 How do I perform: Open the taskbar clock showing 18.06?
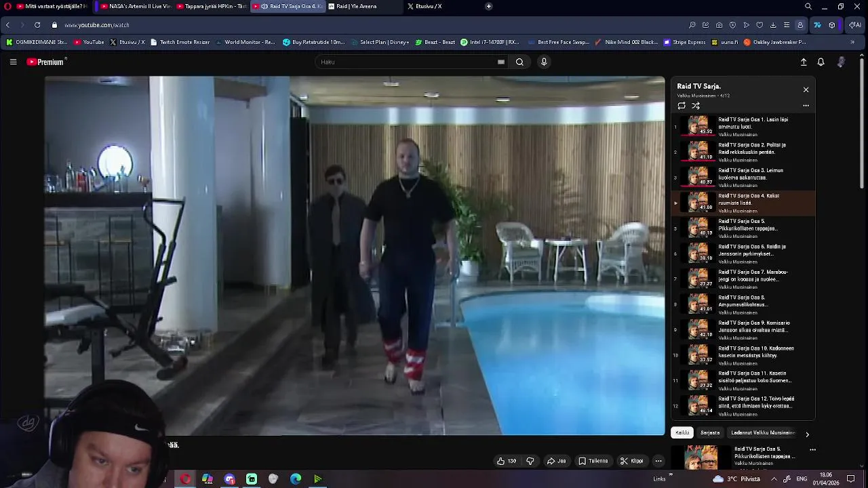[826, 479]
